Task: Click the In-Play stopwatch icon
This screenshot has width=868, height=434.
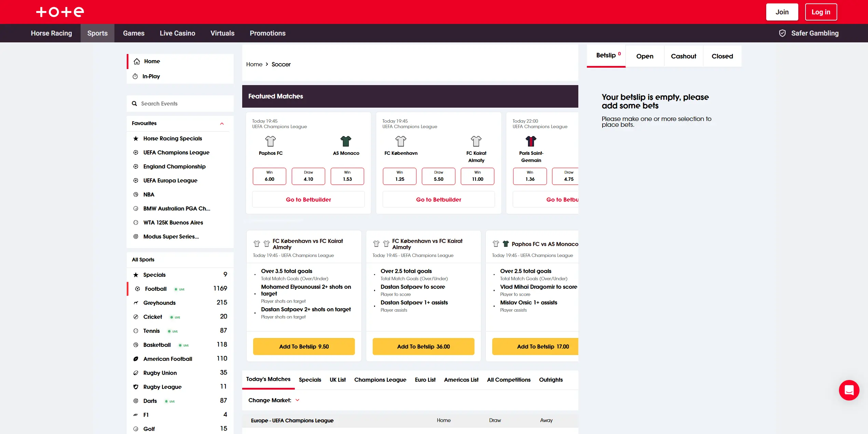Action: coord(135,76)
